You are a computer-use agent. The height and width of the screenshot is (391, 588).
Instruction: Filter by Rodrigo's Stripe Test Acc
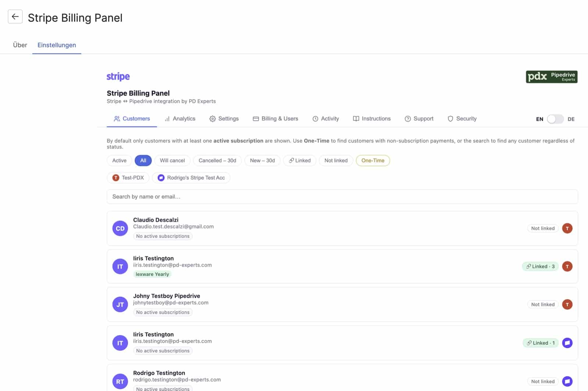click(x=191, y=178)
